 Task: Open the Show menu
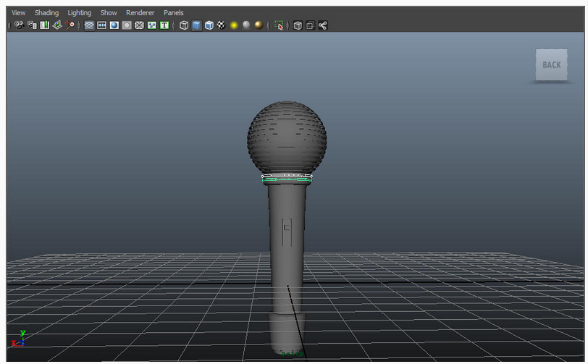(109, 13)
